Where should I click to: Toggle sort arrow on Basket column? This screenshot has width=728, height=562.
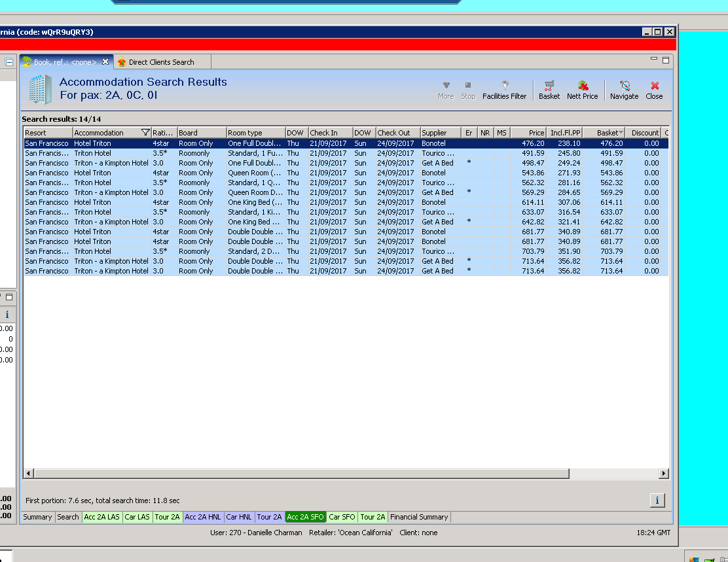coord(621,133)
